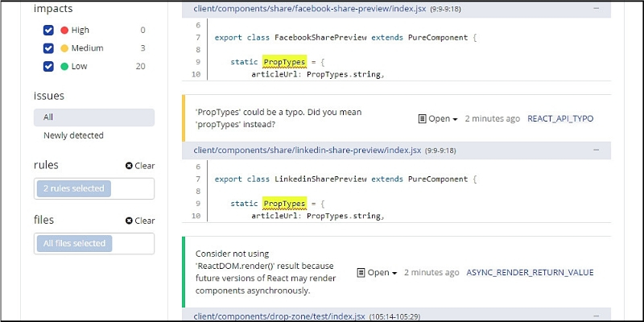Clear the rules filter

(x=140, y=166)
